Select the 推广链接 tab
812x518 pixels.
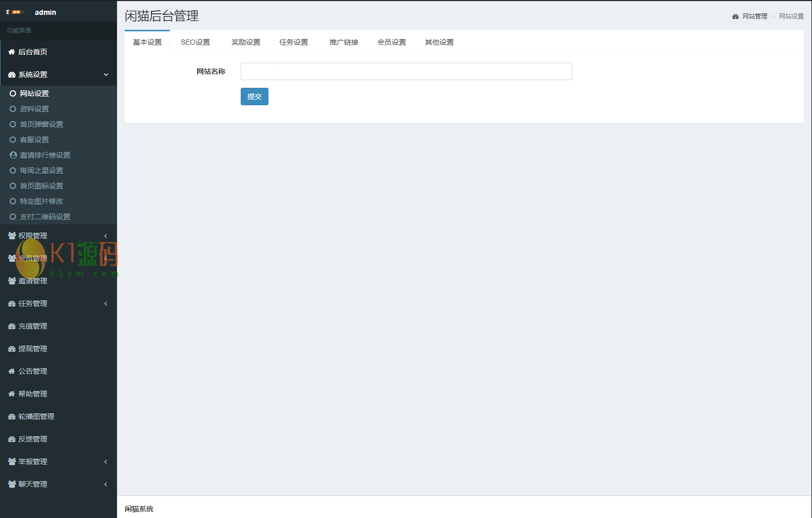(x=344, y=42)
